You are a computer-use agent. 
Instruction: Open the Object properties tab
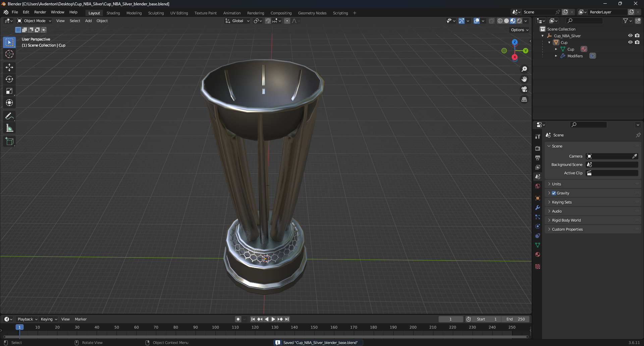[538, 198]
